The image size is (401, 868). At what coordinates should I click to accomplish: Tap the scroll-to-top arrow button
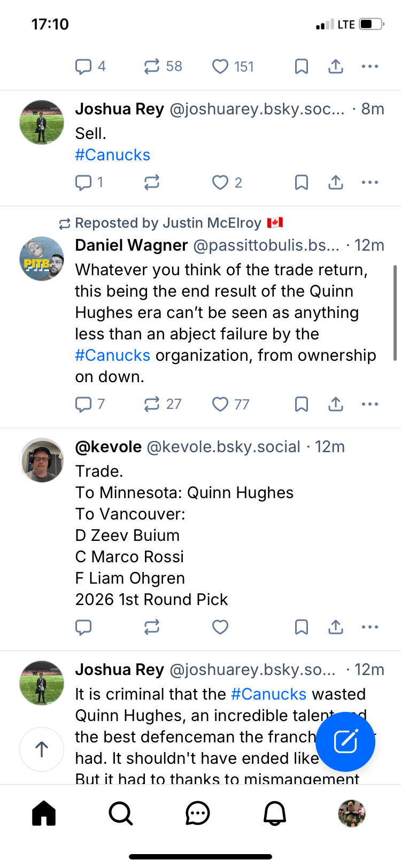point(42,749)
